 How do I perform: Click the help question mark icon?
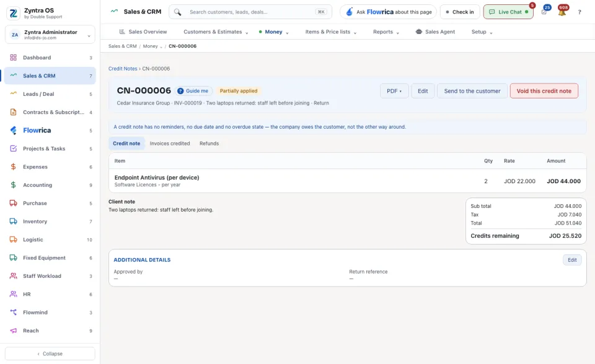point(580,12)
